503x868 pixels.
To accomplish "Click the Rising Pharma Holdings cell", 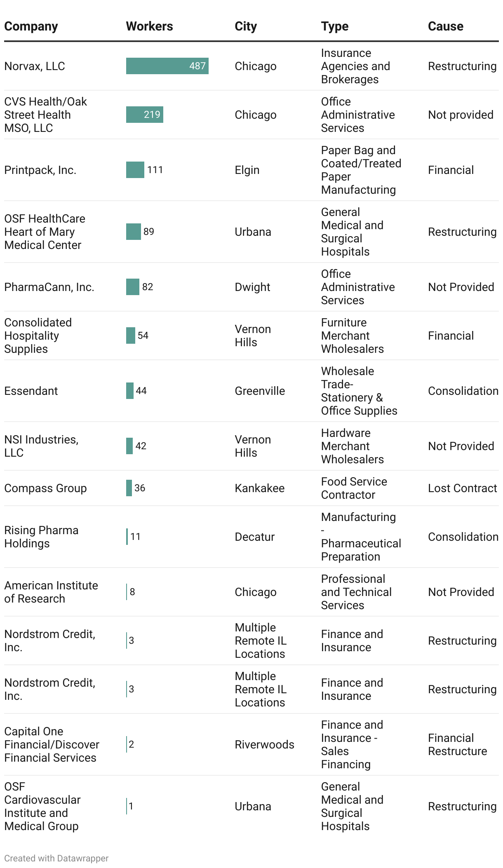I will pos(41,537).
